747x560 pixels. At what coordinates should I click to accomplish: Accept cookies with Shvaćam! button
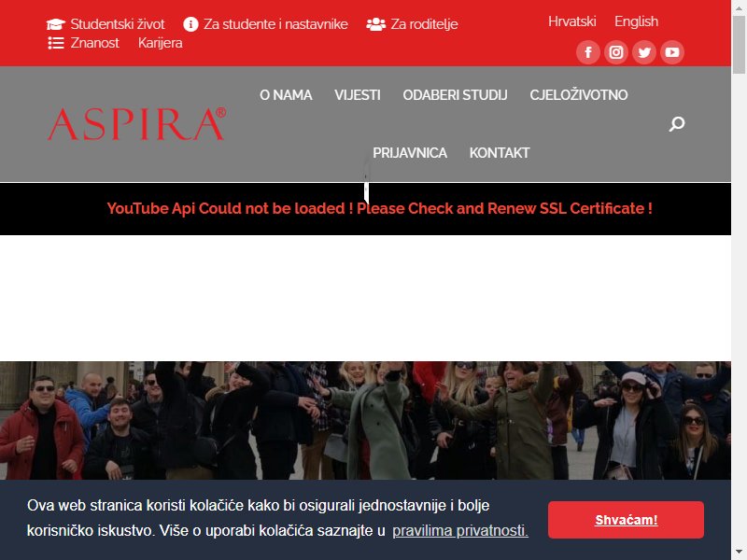[626, 520]
